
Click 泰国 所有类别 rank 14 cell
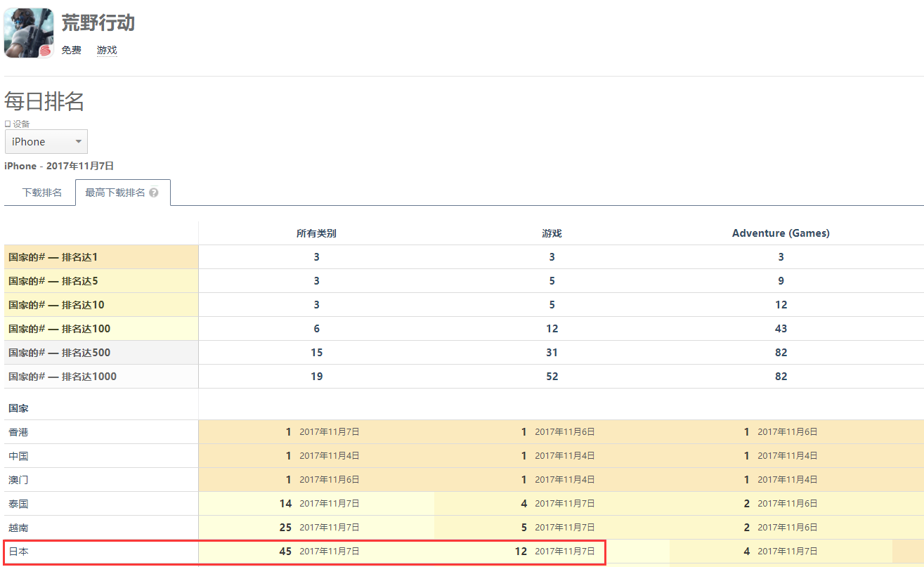tap(316, 504)
